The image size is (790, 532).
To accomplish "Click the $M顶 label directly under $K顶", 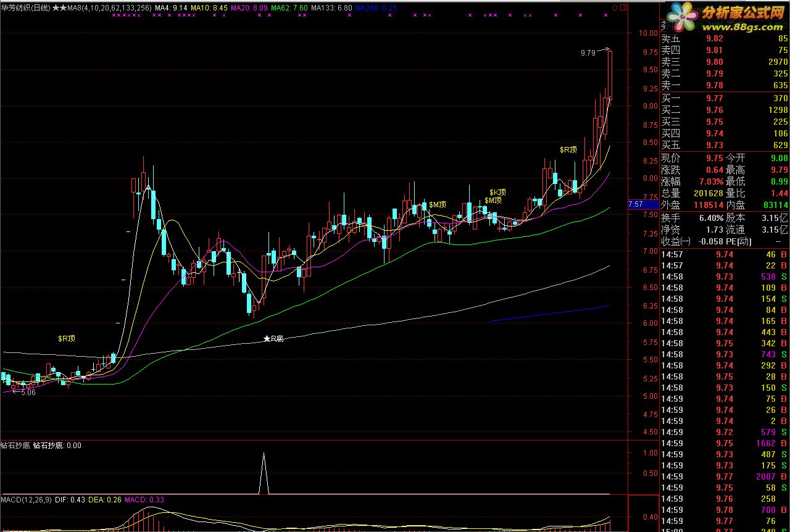I will click(x=493, y=201).
